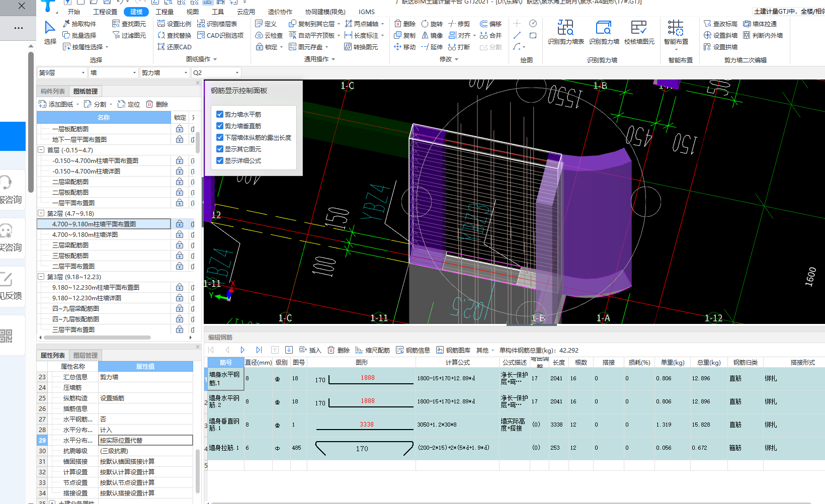
Task: Open the 批量选择 batch select tool
Action: (x=79, y=35)
